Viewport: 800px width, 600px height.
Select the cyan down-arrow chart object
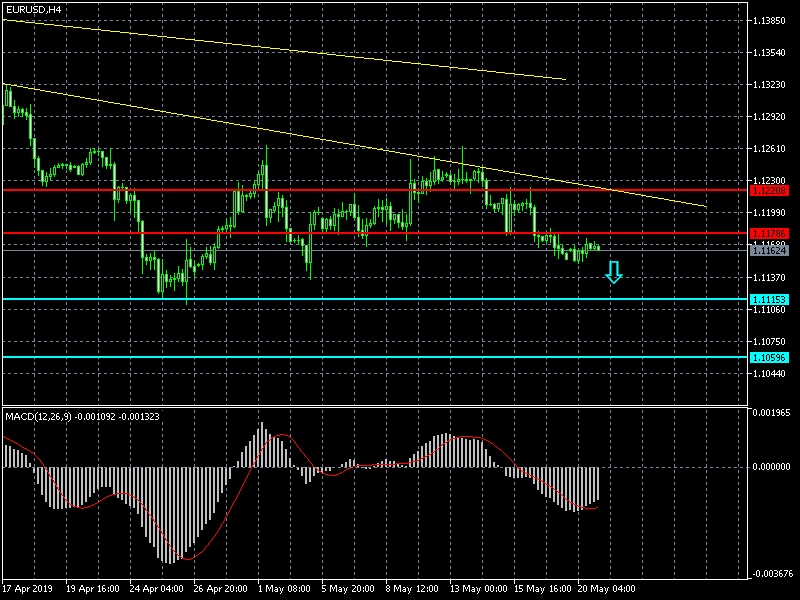(x=614, y=272)
